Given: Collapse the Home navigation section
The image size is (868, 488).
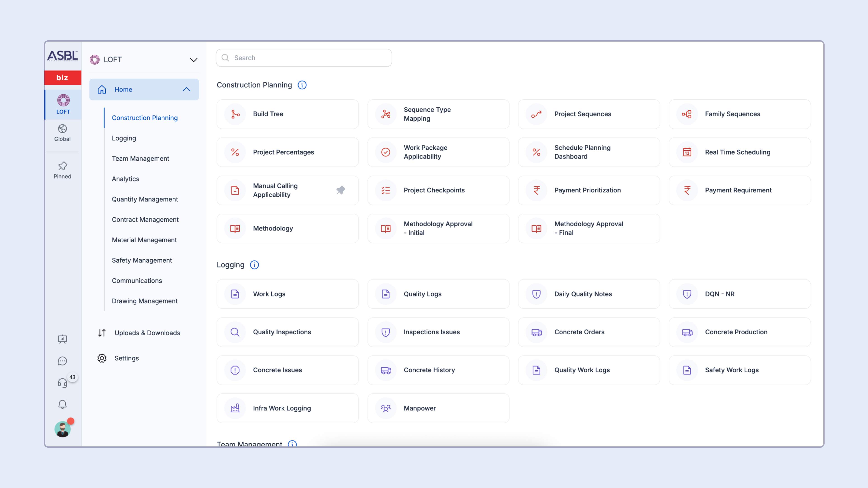Looking at the screenshot, I should tap(186, 89).
